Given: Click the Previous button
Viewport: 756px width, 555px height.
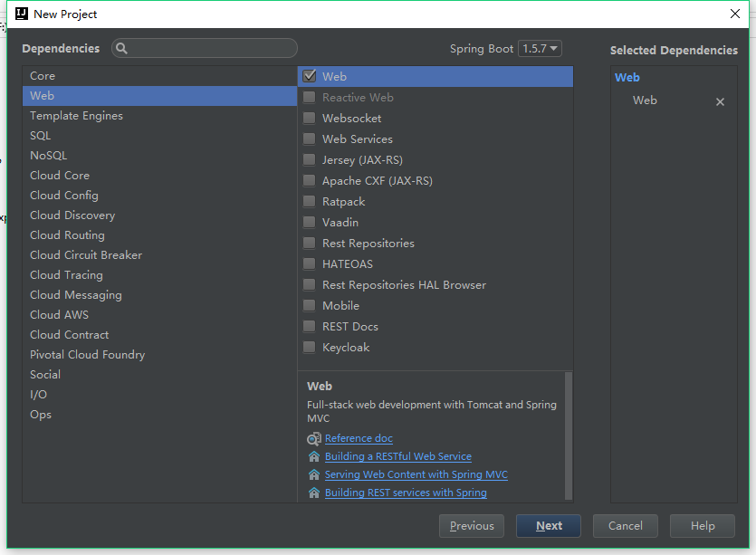Looking at the screenshot, I should 471,526.
